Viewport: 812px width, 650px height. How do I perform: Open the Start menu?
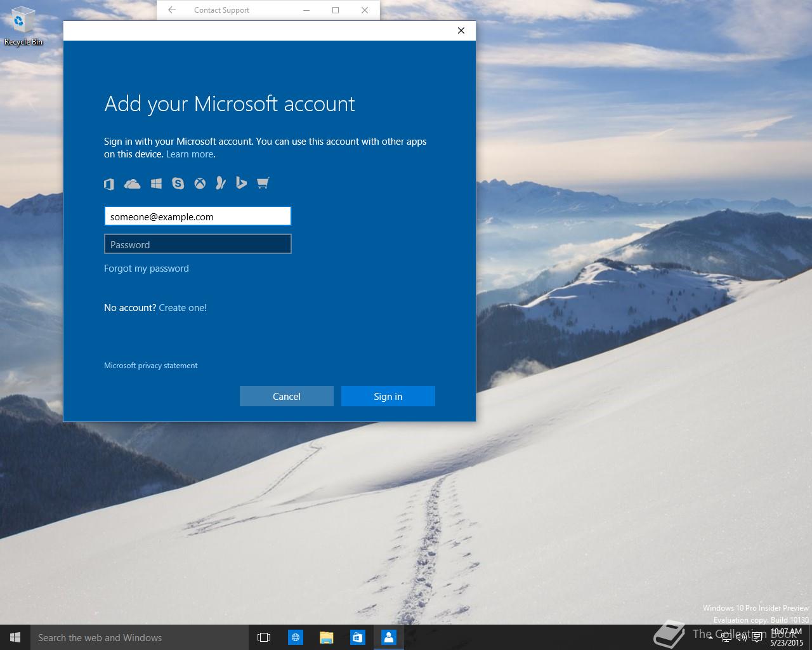click(15, 637)
